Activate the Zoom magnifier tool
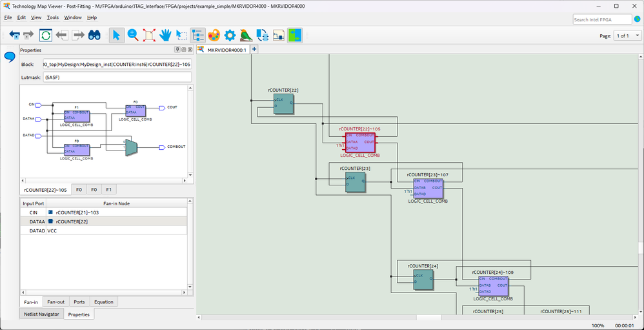 tap(133, 35)
